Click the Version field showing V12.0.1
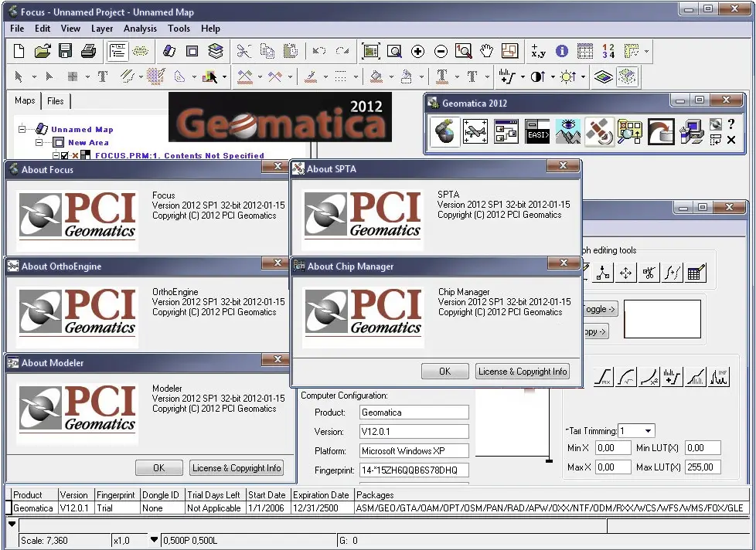Image resolution: width=756 pixels, height=550 pixels. [x=414, y=432]
